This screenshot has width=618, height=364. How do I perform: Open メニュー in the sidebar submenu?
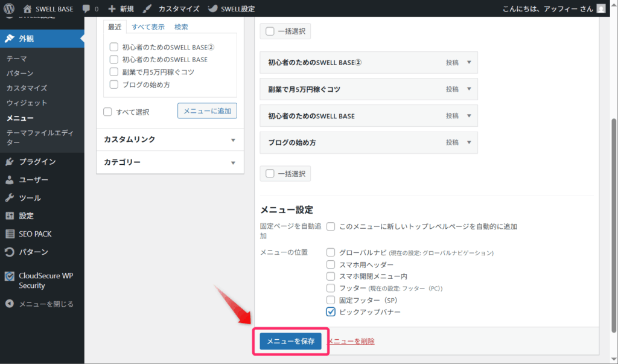[x=20, y=118]
